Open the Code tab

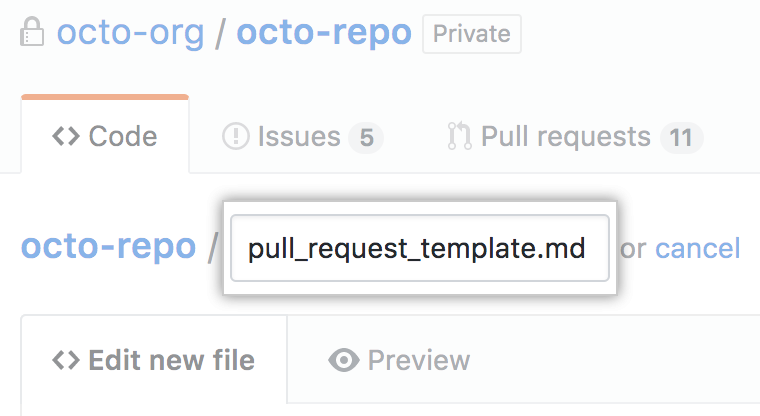(x=105, y=136)
